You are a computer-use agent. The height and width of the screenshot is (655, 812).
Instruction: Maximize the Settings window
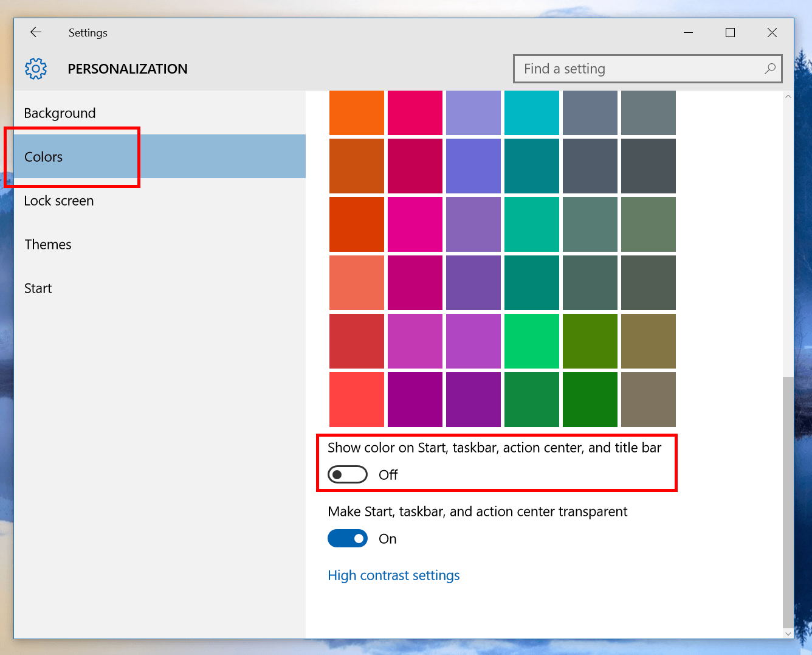point(730,32)
